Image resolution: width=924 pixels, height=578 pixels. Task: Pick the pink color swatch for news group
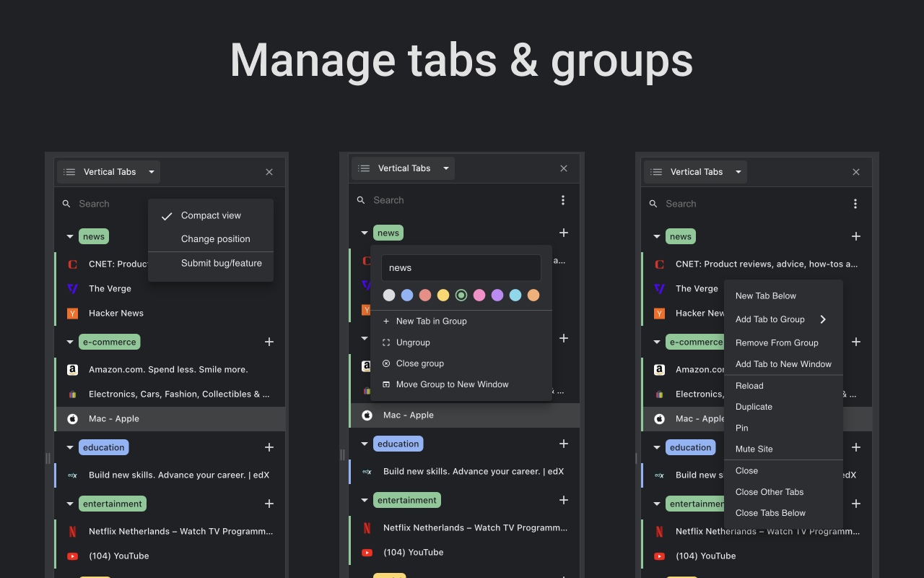pyautogui.click(x=479, y=295)
